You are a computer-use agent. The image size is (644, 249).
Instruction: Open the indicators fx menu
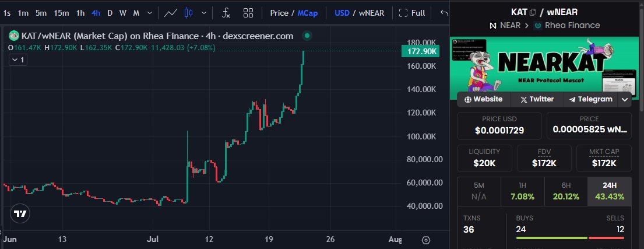pos(226,13)
